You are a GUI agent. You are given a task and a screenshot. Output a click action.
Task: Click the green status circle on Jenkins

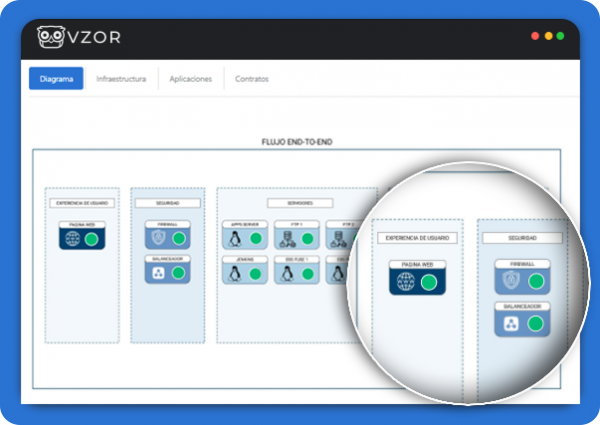pos(255,274)
